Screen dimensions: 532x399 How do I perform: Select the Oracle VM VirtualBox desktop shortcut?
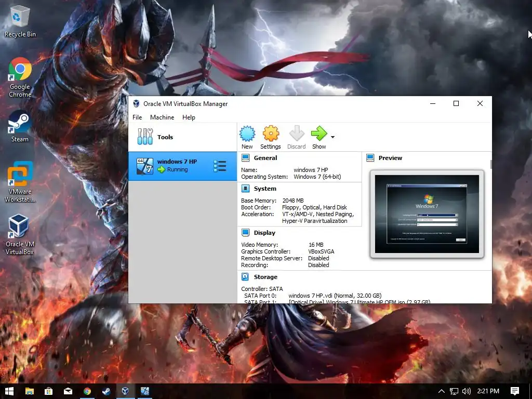pyautogui.click(x=20, y=234)
